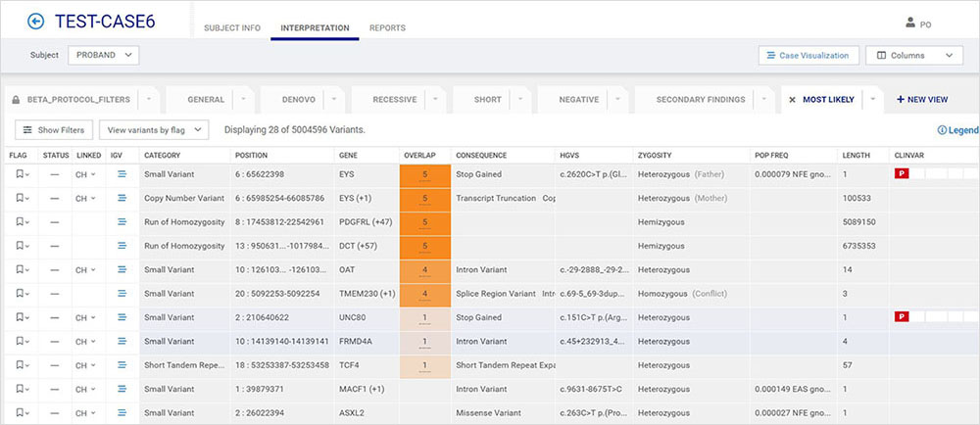Click the orange overlap cell showing 5 for PDGFRL
Viewport: 980px width, 425px height.
pos(425,222)
